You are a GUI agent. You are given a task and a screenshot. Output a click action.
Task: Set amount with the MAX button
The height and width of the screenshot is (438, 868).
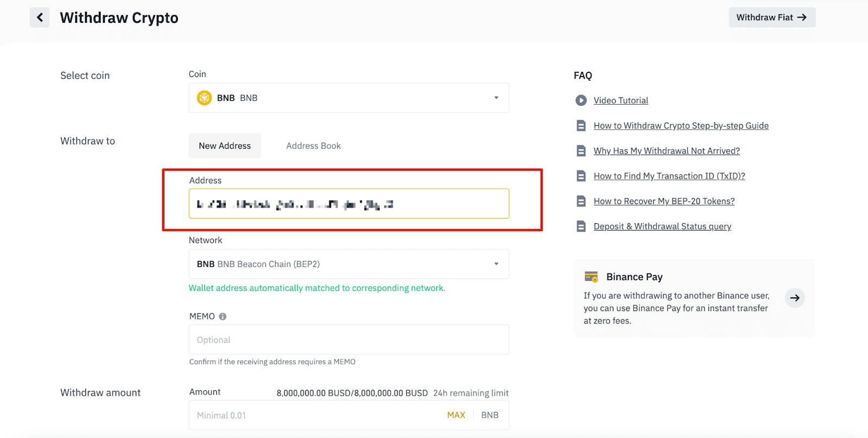456,415
